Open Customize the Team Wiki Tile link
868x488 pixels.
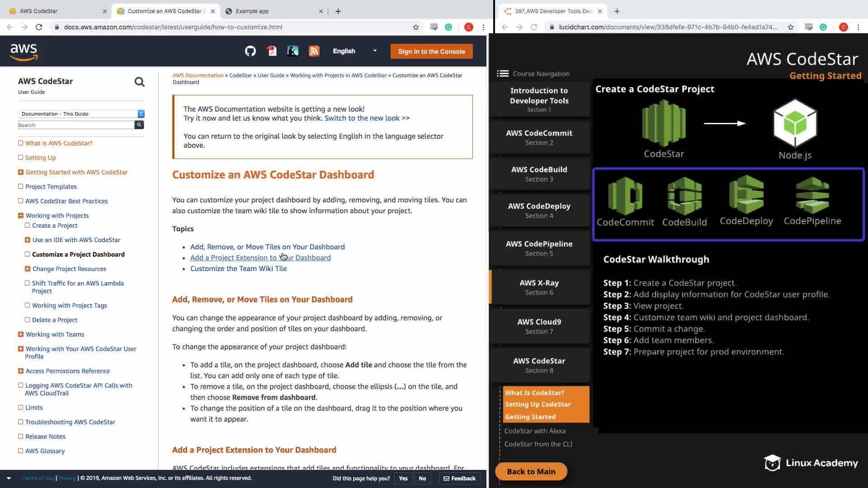click(x=238, y=268)
